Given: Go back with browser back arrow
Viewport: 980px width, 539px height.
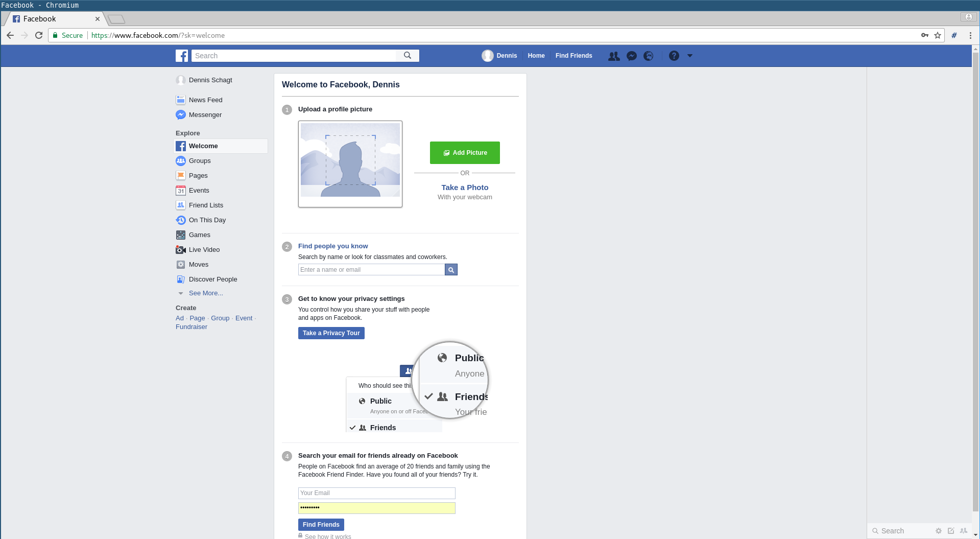Looking at the screenshot, I should [x=10, y=35].
